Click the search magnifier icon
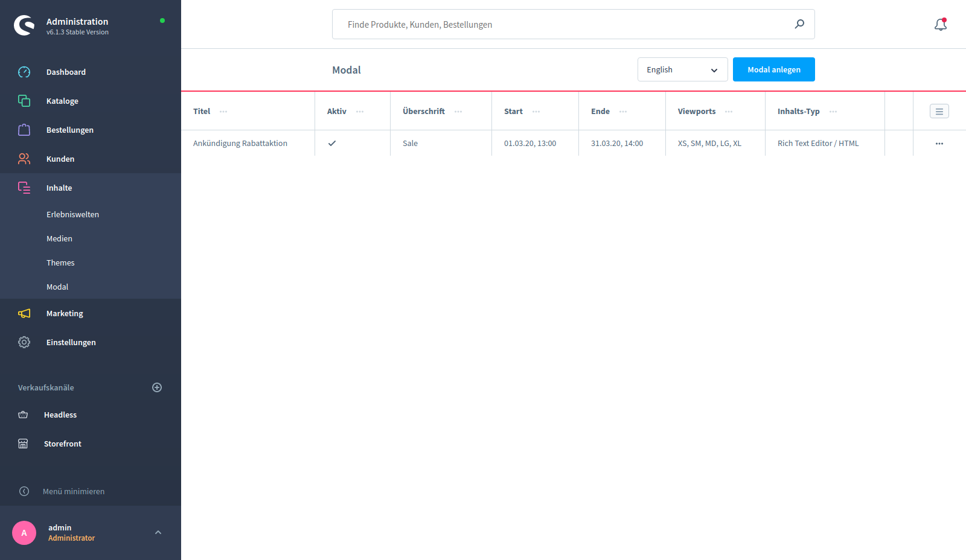This screenshot has height=560, width=966. point(799,24)
